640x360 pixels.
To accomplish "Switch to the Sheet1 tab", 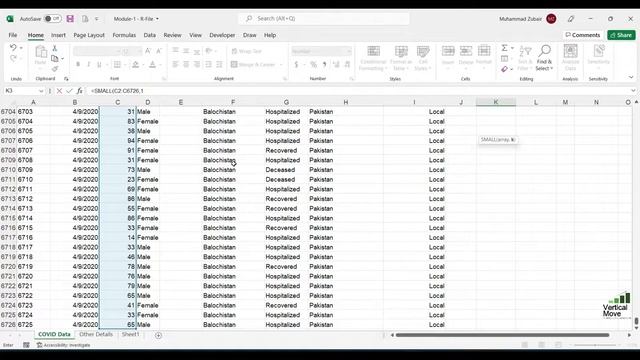I will pyautogui.click(x=130, y=334).
